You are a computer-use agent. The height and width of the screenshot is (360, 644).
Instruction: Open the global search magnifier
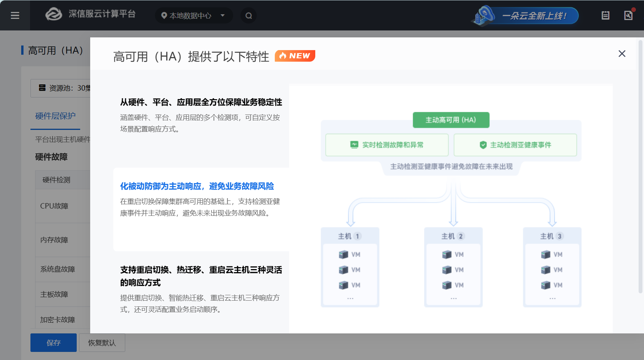click(x=249, y=15)
